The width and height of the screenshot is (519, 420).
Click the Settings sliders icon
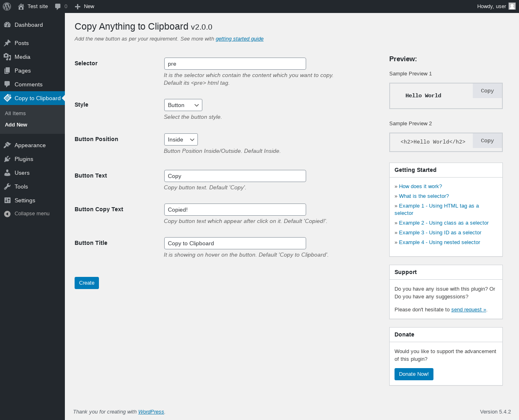7,200
